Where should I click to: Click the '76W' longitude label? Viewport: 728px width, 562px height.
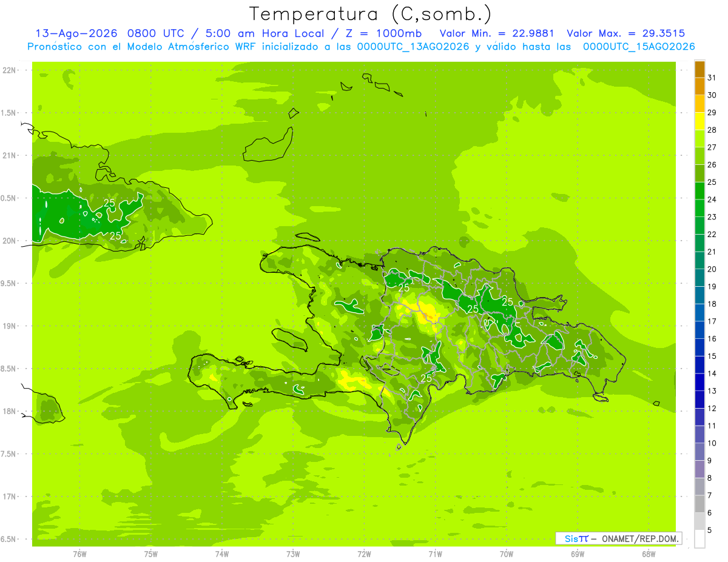[79, 554]
